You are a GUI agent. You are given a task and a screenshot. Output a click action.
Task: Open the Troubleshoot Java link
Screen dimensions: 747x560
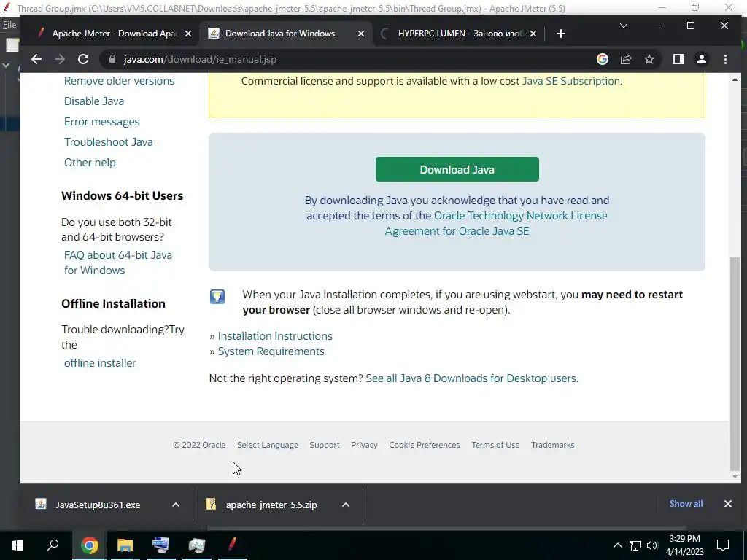pyautogui.click(x=109, y=142)
